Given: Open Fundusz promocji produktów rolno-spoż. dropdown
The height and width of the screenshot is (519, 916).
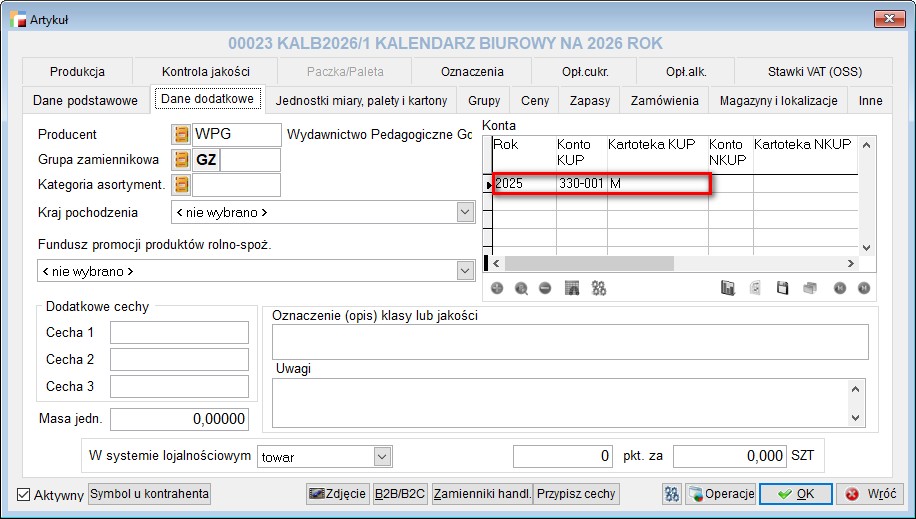Looking at the screenshot, I should 464,271.
